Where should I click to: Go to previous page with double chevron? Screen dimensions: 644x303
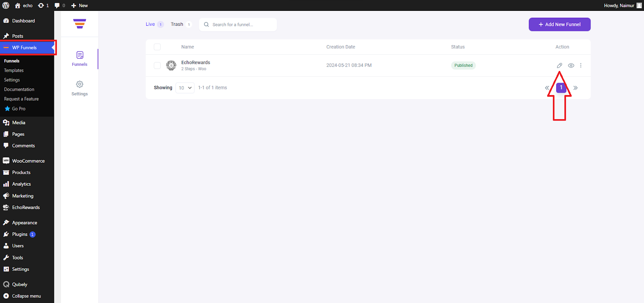(547, 88)
